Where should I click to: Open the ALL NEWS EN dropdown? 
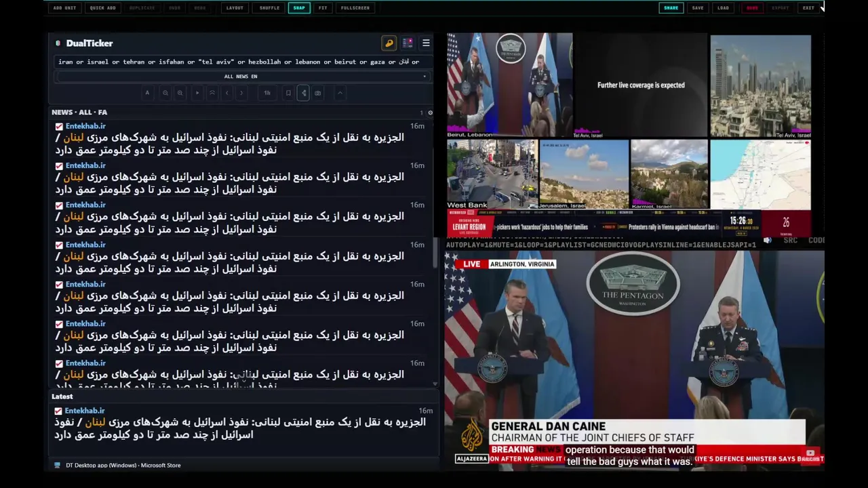pos(241,77)
